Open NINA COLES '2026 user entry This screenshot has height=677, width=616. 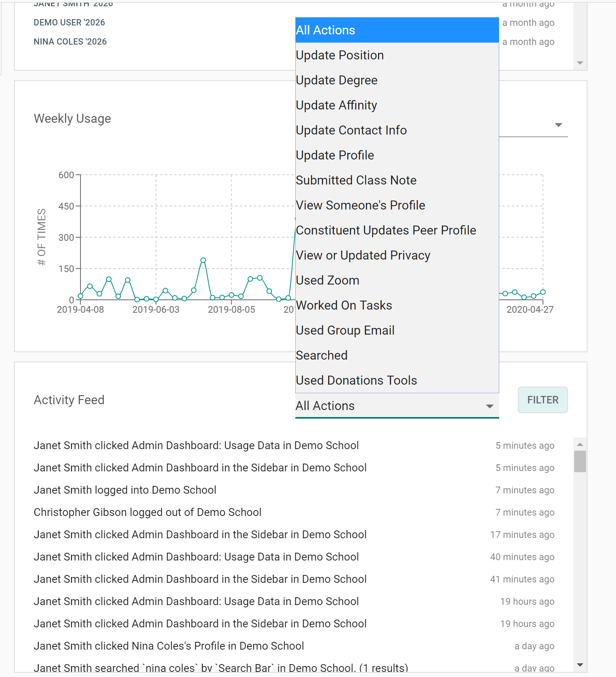[70, 41]
